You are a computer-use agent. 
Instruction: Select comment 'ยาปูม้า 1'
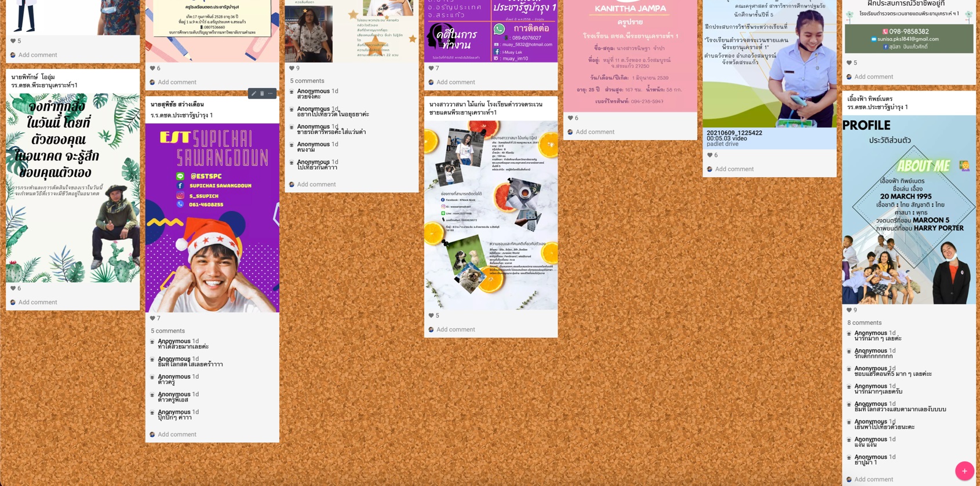coord(866,463)
